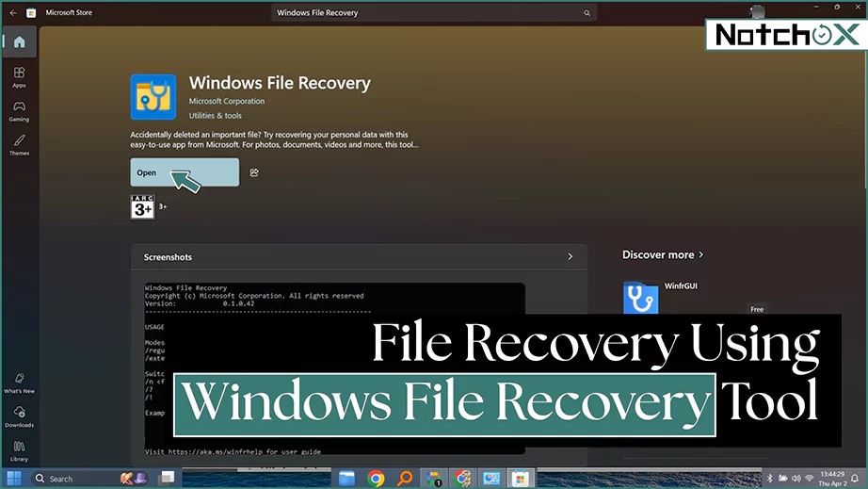Open the Themes section in sidebar

(20, 144)
